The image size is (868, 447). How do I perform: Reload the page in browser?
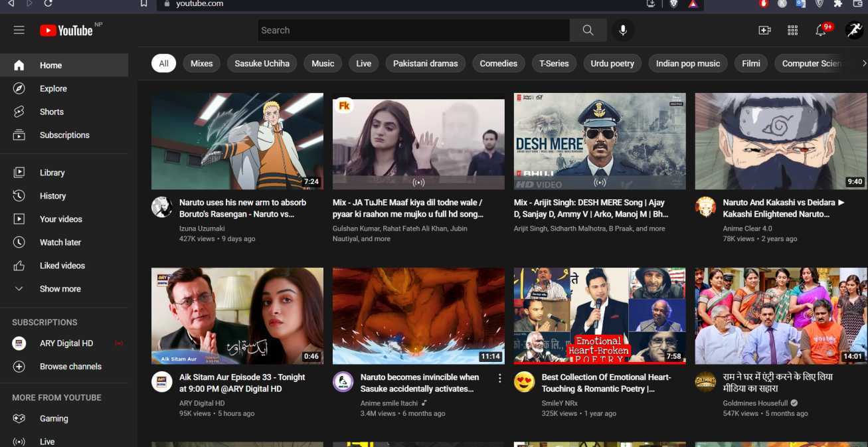click(48, 3)
